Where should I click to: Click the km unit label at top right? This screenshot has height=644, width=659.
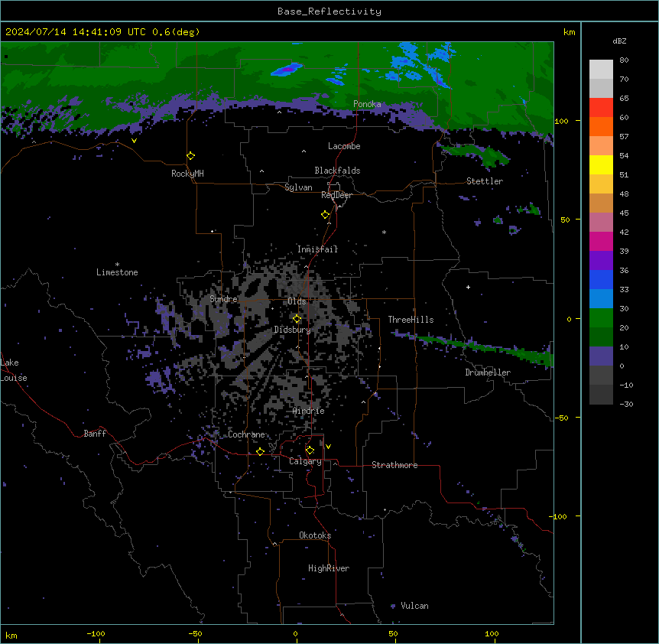coord(569,32)
